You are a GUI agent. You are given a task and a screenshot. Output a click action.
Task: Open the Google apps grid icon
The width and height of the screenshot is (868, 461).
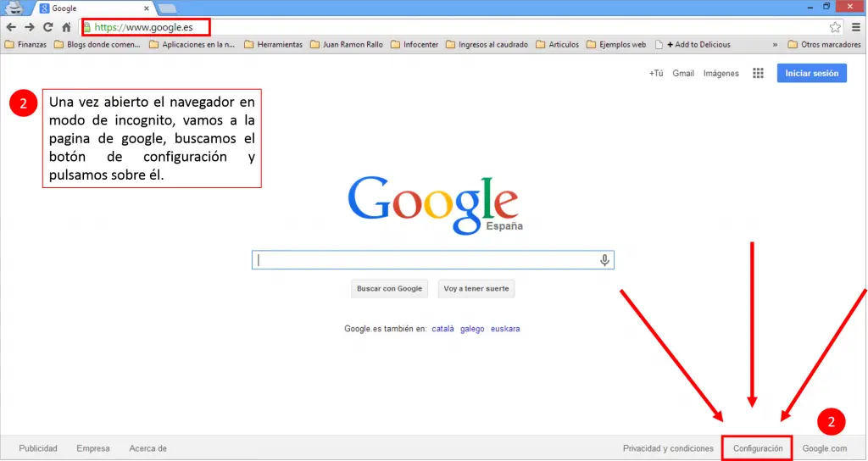tap(759, 73)
